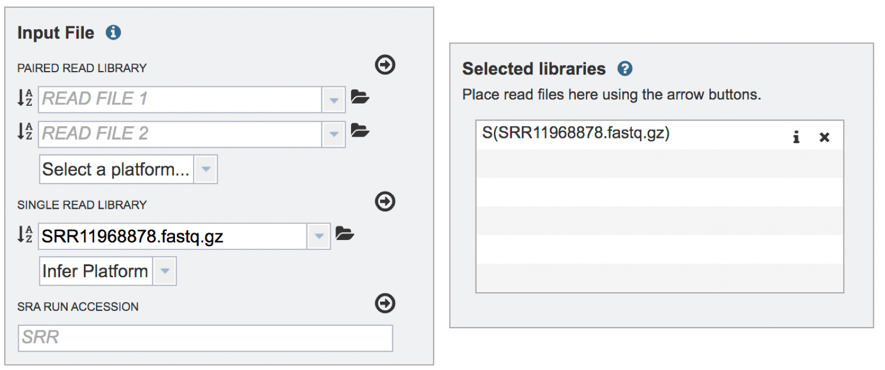This screenshot has width=885, height=370.
Task: Add SRA run accession with arrow button
Action: coord(385,303)
